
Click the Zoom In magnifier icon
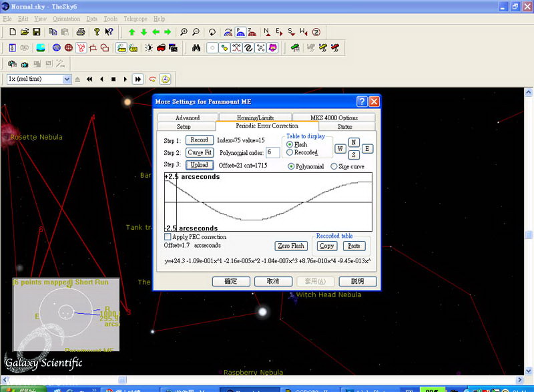(x=183, y=31)
